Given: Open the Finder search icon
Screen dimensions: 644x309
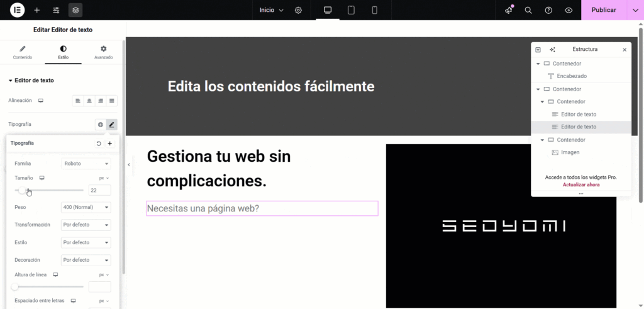Looking at the screenshot, I should pyautogui.click(x=528, y=10).
